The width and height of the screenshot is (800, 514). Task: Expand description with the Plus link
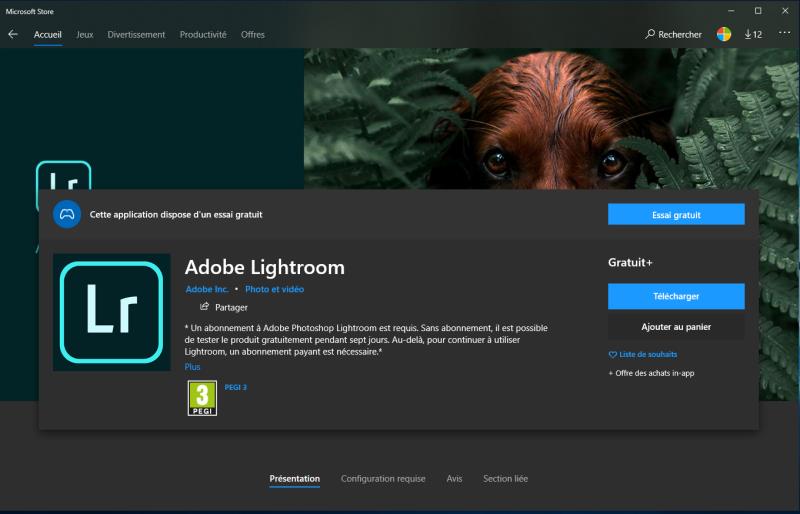(x=192, y=366)
